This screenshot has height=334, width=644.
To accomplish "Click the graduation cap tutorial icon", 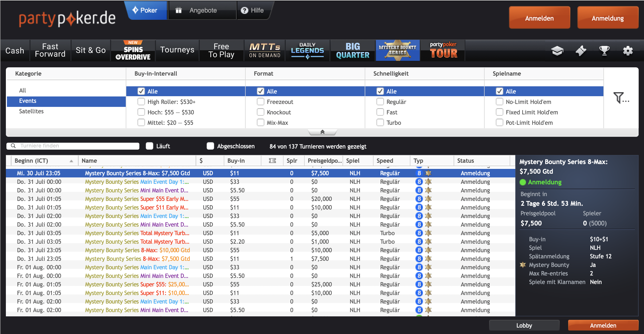I will pyautogui.click(x=557, y=51).
